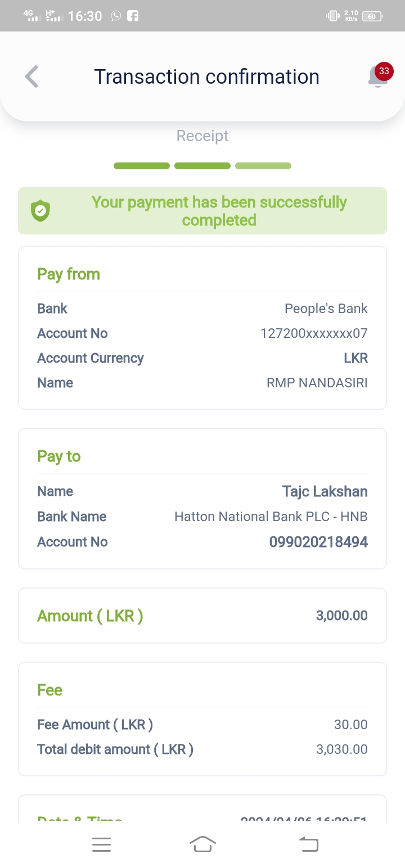
Task: Tap the payment success banner message
Action: click(x=219, y=211)
